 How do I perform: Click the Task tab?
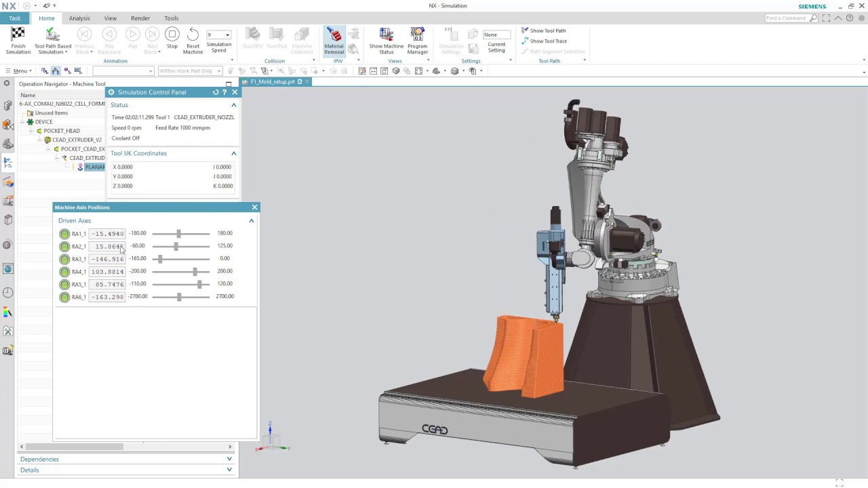tap(15, 18)
